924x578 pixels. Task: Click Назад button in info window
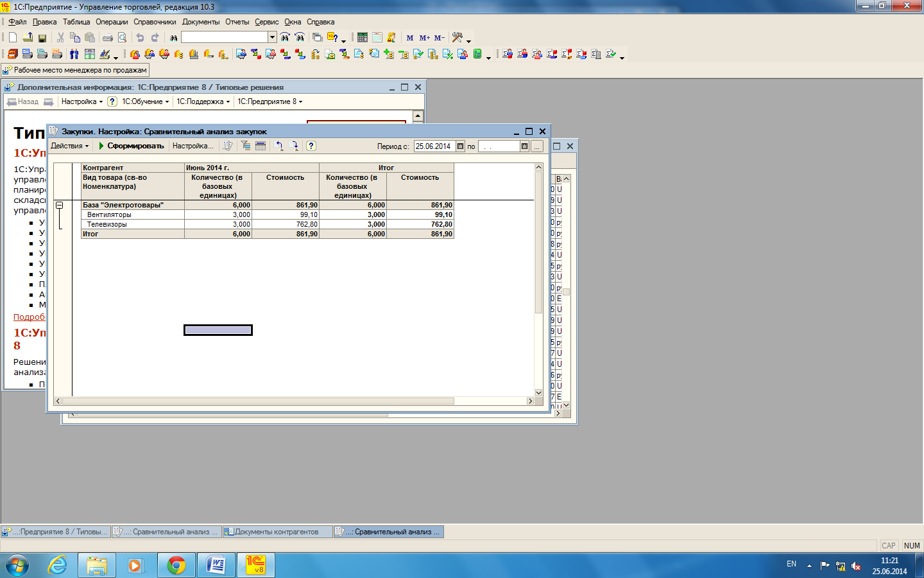click(x=22, y=101)
